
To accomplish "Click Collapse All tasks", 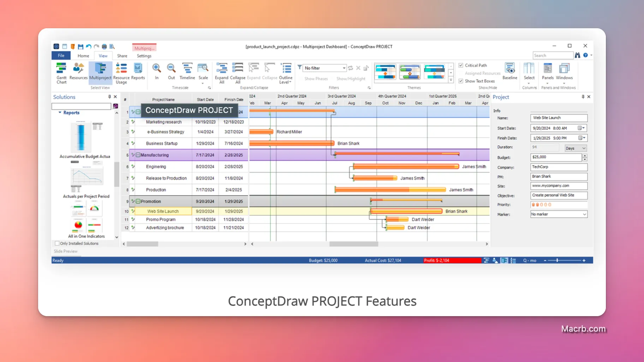I will (x=238, y=73).
